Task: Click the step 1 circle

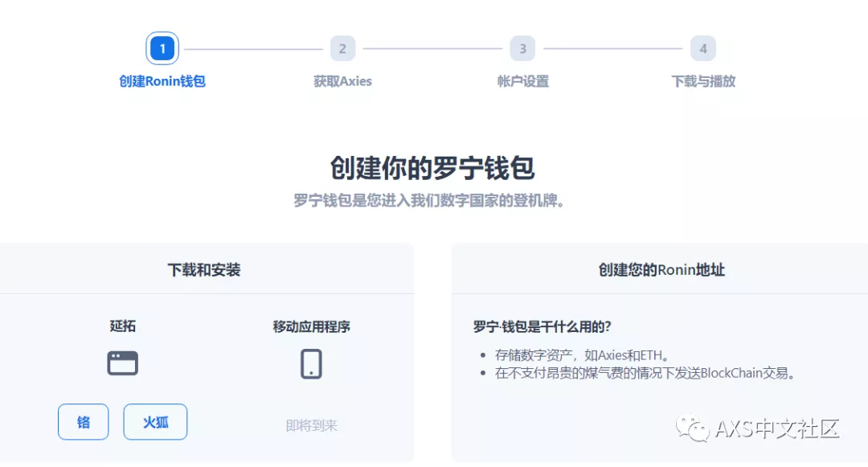Action: [162, 49]
